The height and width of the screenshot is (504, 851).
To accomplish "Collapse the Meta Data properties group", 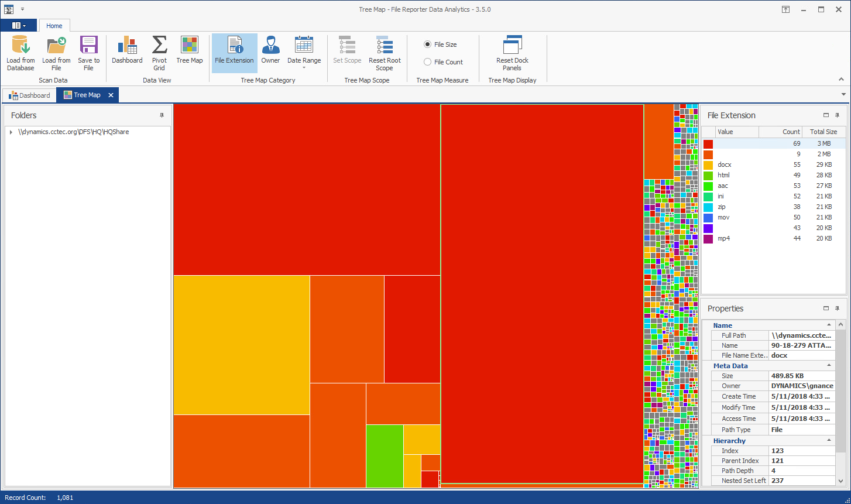I will point(829,366).
